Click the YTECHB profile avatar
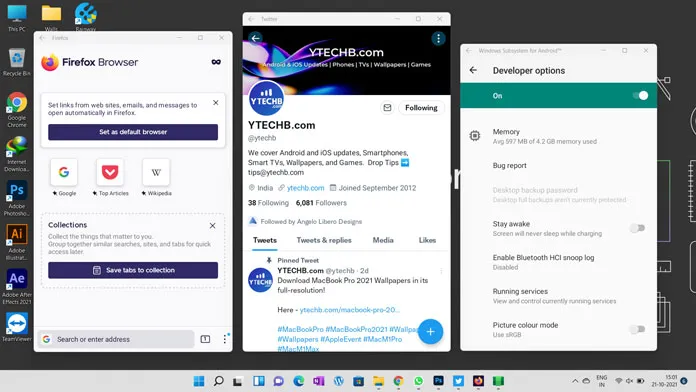 click(266, 99)
